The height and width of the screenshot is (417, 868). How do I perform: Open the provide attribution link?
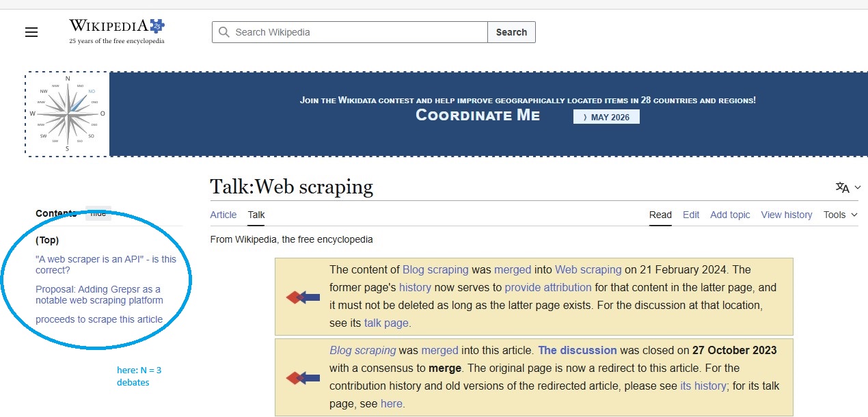pos(548,287)
